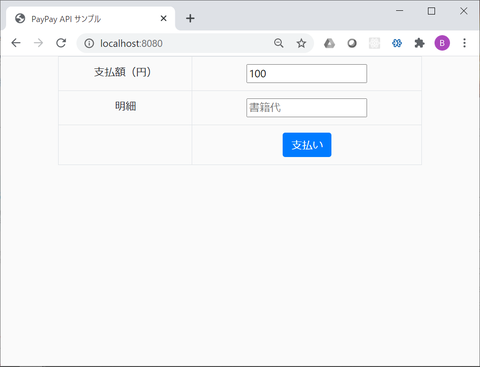Viewport: 480px width, 367px height.
Task: Click the faded grey extension icon
Action: (374, 43)
